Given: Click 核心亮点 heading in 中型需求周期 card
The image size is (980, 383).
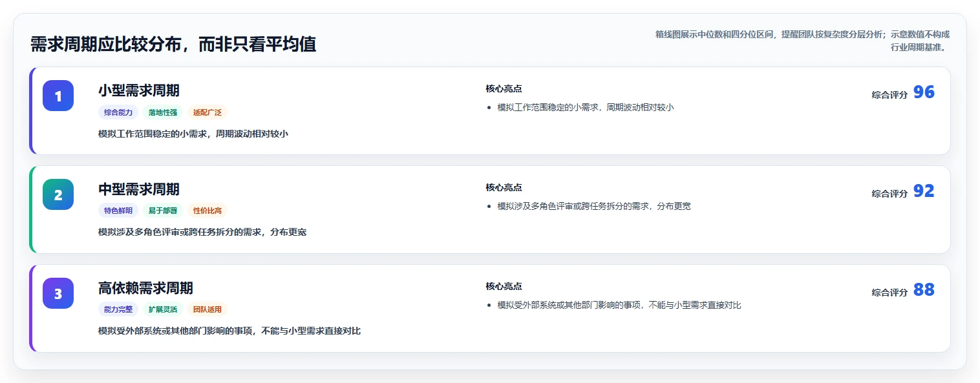Looking at the screenshot, I should pos(504,187).
